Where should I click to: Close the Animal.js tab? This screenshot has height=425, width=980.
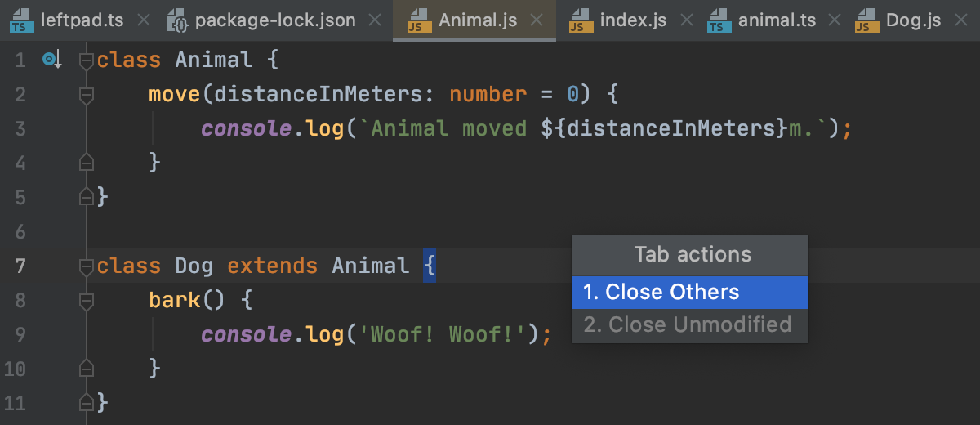click(x=537, y=20)
